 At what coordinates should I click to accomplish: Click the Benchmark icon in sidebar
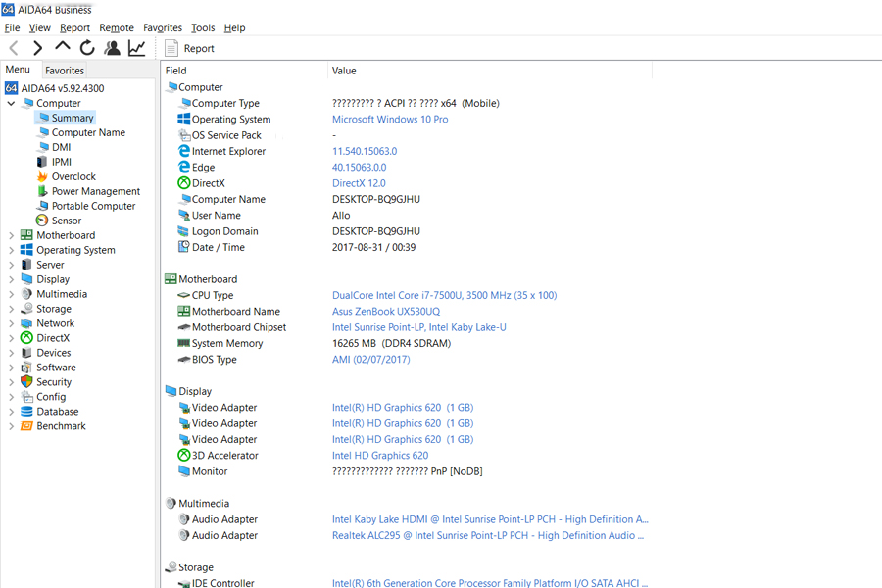[26, 426]
